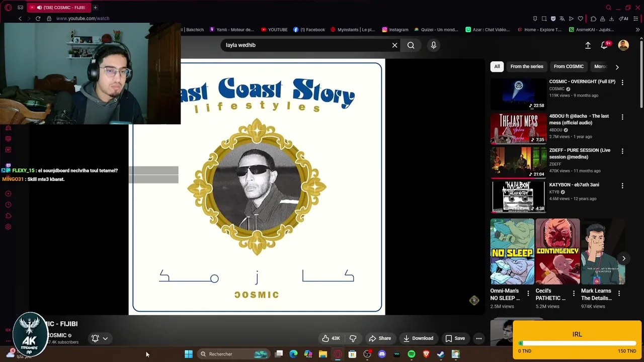
Task: Open Discord from the taskbar
Action: point(382,354)
